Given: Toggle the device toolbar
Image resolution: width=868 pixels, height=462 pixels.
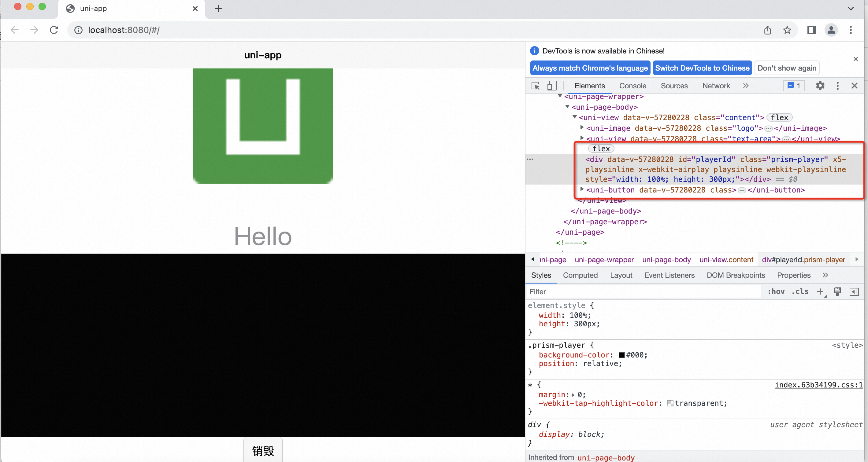Looking at the screenshot, I should pyautogui.click(x=551, y=86).
